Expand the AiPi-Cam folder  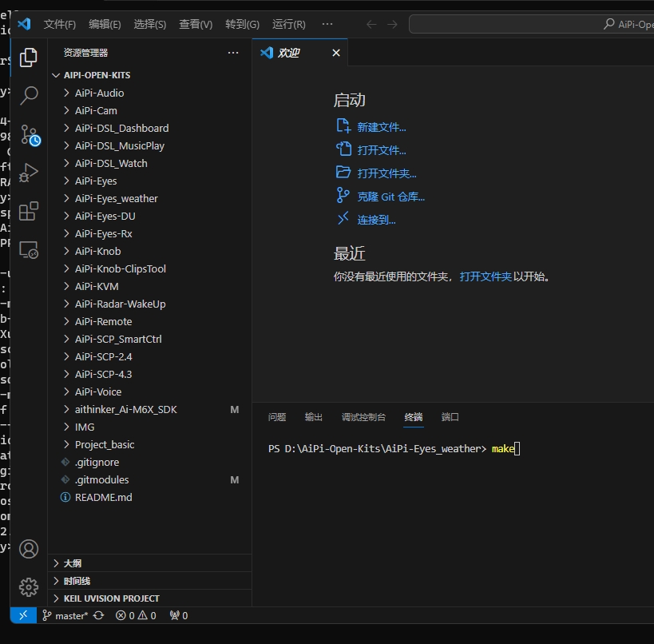(x=150, y=110)
